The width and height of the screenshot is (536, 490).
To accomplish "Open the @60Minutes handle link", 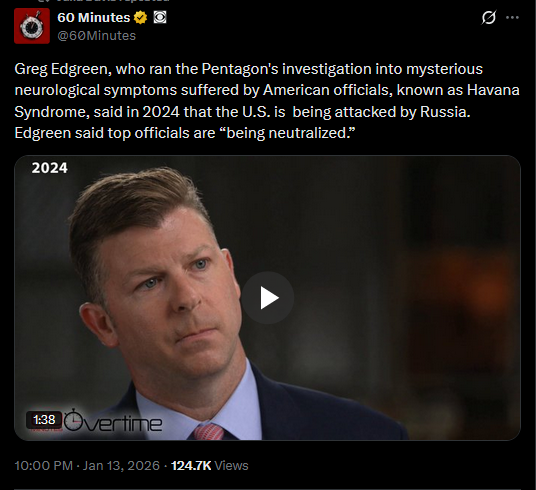I will (x=97, y=36).
